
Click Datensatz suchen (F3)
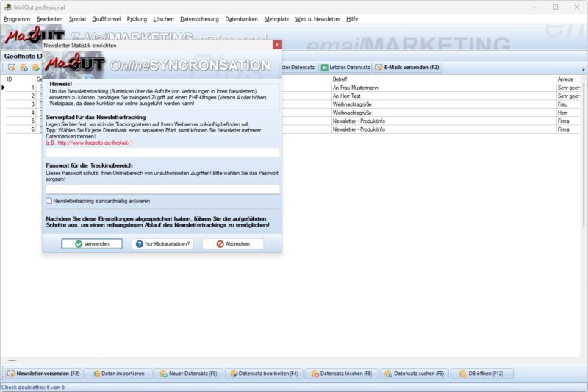[x=414, y=374]
